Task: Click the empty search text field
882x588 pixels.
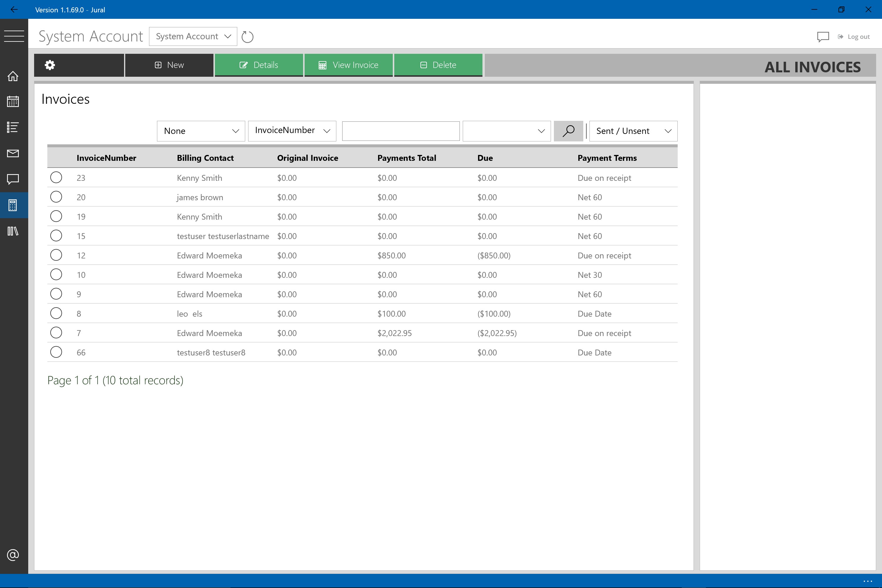Action: tap(400, 131)
